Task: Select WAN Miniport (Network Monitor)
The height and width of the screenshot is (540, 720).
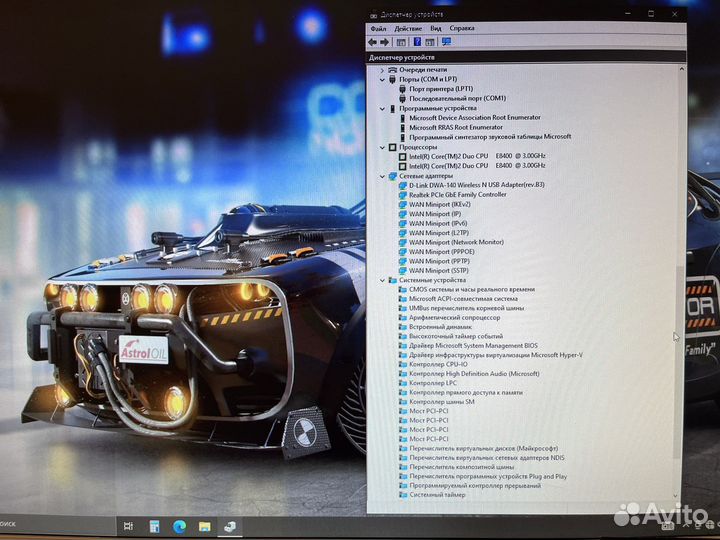Action: pos(456,242)
